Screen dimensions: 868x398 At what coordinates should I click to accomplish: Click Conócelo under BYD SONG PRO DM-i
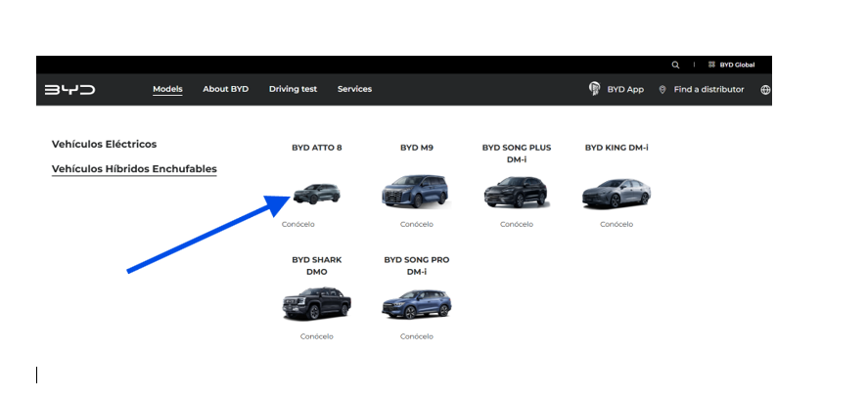417,336
